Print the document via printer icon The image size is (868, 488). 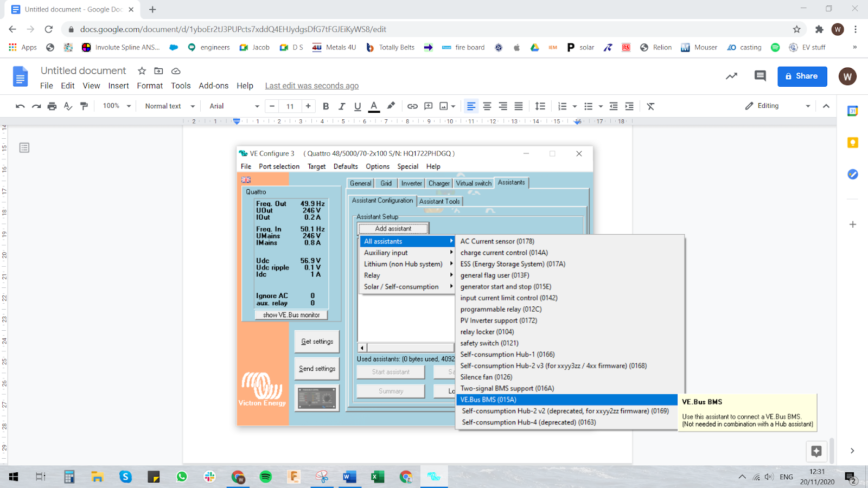click(52, 106)
